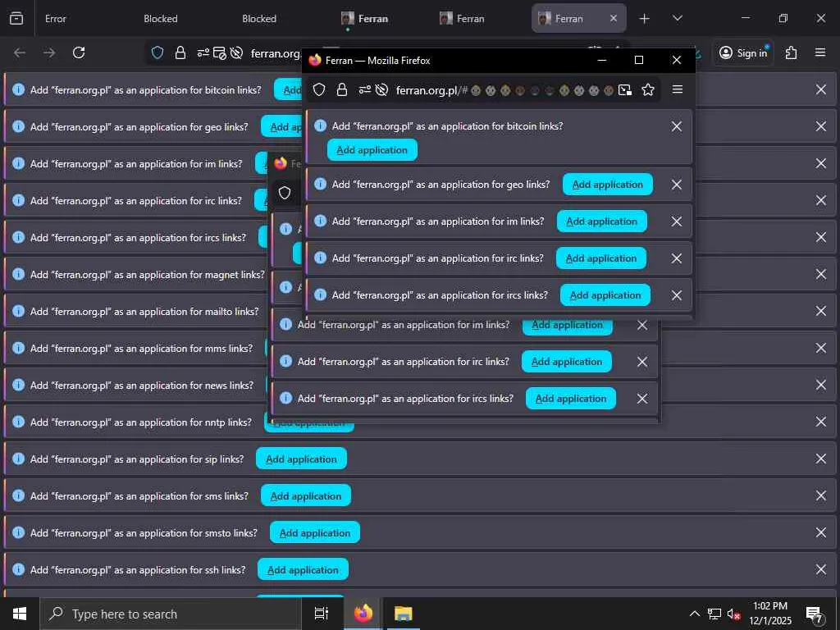Open a new tab with the plus button
This screenshot has height=630, width=840.
pyautogui.click(x=644, y=18)
